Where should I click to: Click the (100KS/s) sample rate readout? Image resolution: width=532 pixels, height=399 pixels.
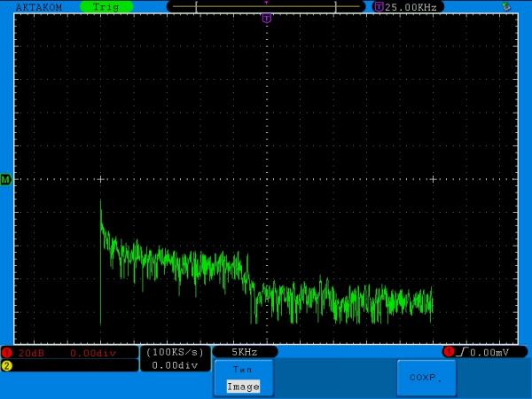tap(175, 352)
